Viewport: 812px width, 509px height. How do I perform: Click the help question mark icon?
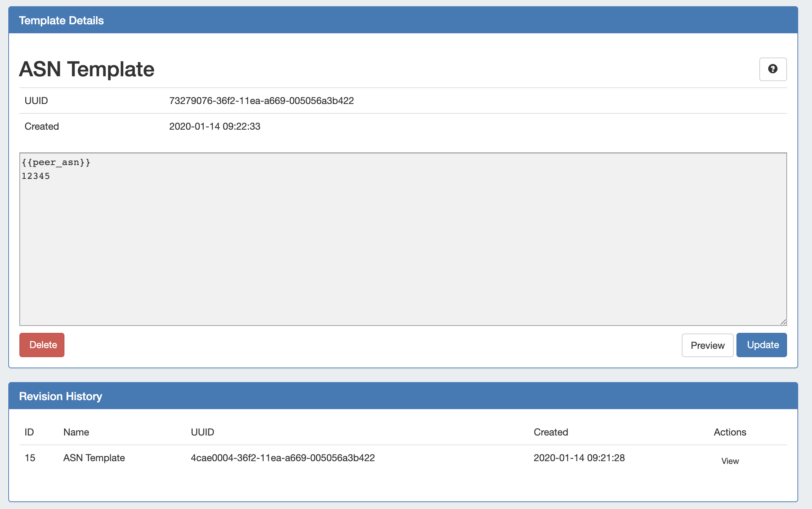pyautogui.click(x=773, y=69)
